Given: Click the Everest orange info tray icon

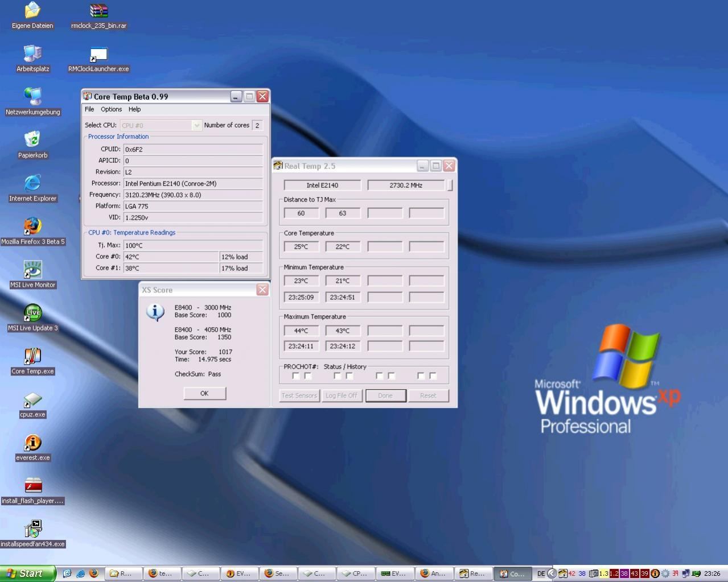Looking at the screenshot, I should pyautogui.click(x=655, y=573).
